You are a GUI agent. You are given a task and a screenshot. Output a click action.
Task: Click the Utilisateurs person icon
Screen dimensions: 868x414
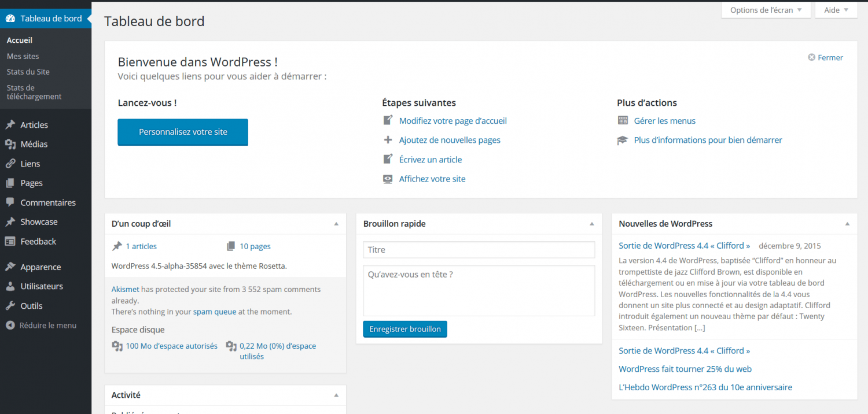(10, 286)
